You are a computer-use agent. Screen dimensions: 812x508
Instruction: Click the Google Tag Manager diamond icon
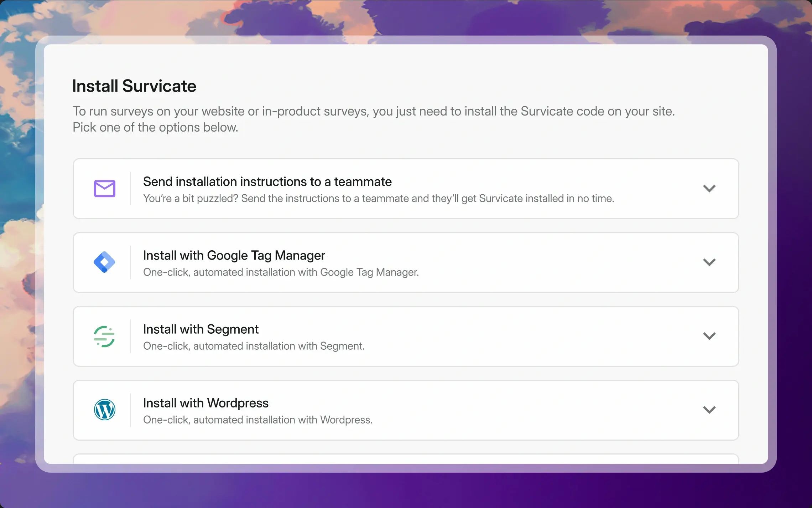(x=104, y=262)
